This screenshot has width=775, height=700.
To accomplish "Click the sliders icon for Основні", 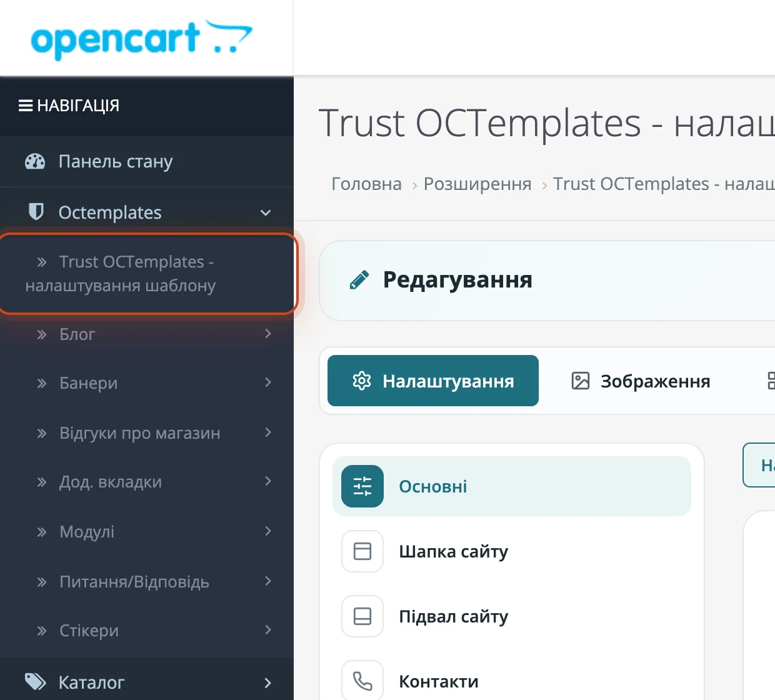I will pyautogui.click(x=362, y=486).
